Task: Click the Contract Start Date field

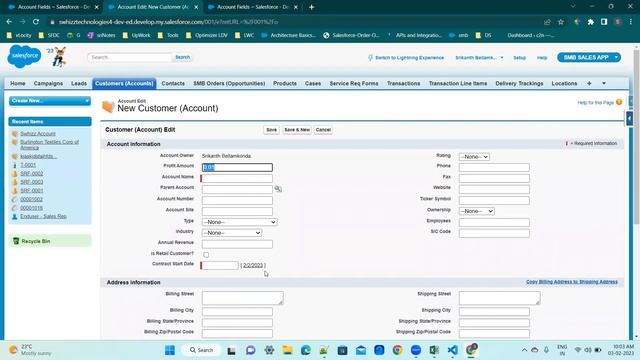Action: coord(220,265)
